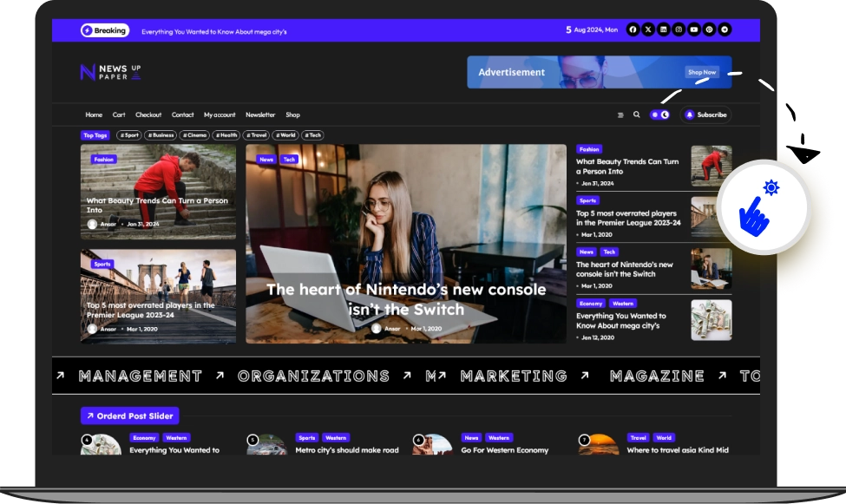The width and height of the screenshot is (846, 504).
Task: Click the sidebar thumbnail of woman with laptop
Action: (712, 269)
